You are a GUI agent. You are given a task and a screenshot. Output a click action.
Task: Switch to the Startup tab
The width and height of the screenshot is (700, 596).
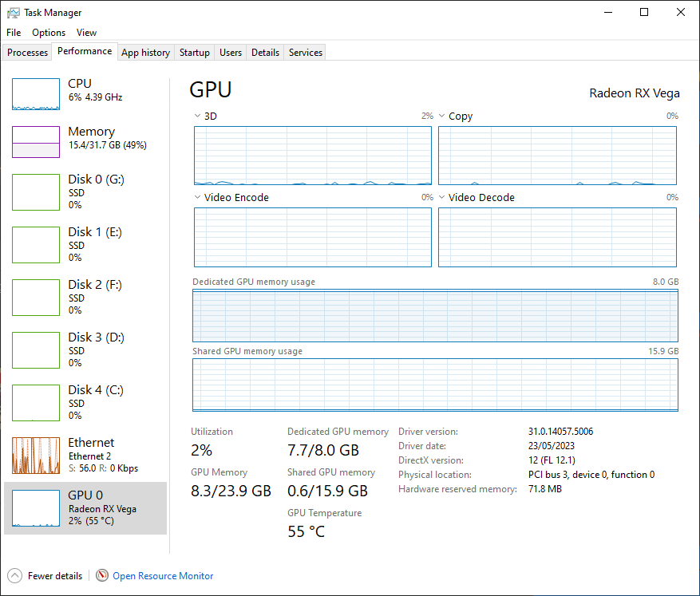tap(194, 53)
